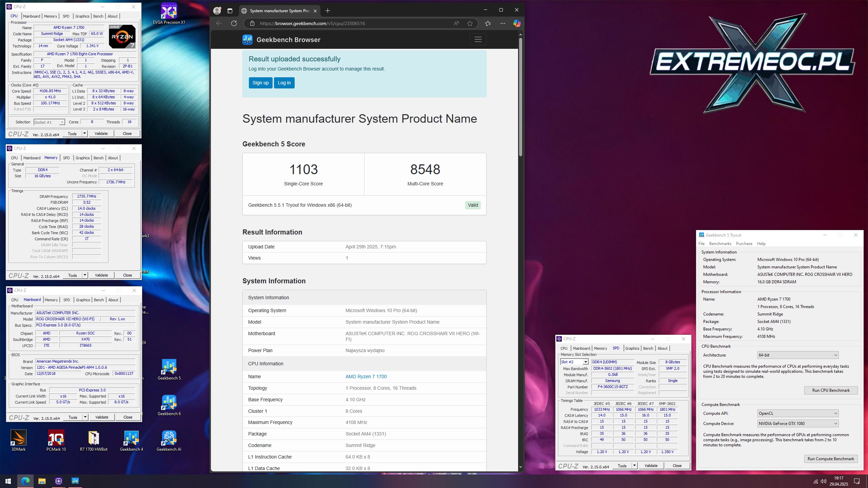Add page to favorites with star icon
Screen dimensions: 868x488
click(x=470, y=23)
